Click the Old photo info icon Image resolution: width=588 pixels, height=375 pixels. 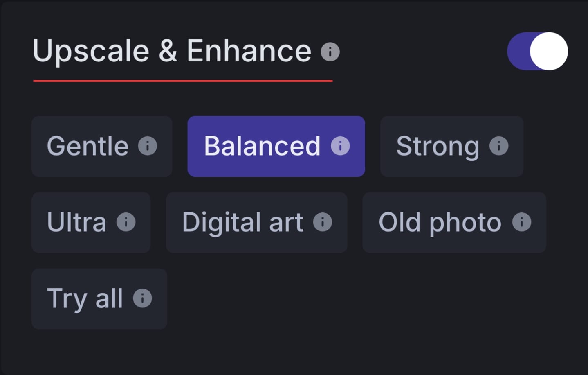click(x=521, y=222)
